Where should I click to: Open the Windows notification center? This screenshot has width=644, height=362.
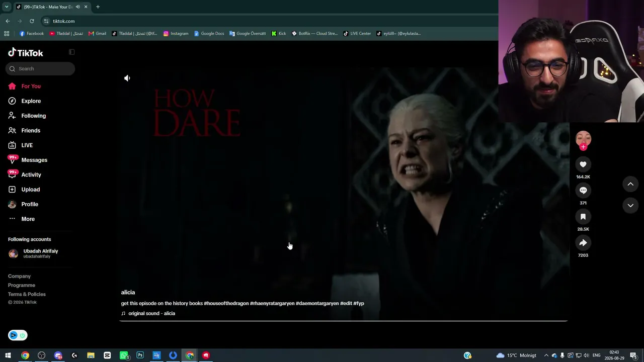[633, 355]
